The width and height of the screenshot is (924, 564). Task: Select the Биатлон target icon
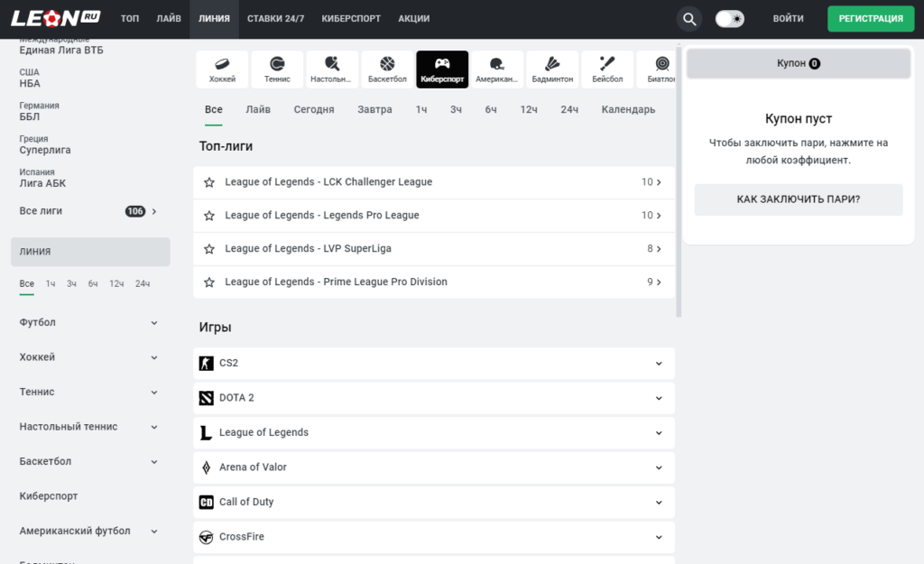[x=657, y=69]
